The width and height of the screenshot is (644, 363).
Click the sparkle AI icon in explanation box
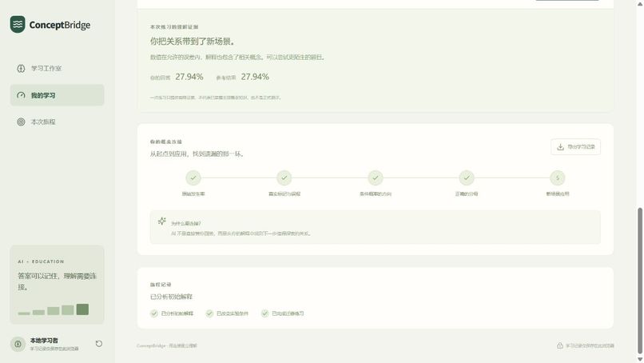162,221
